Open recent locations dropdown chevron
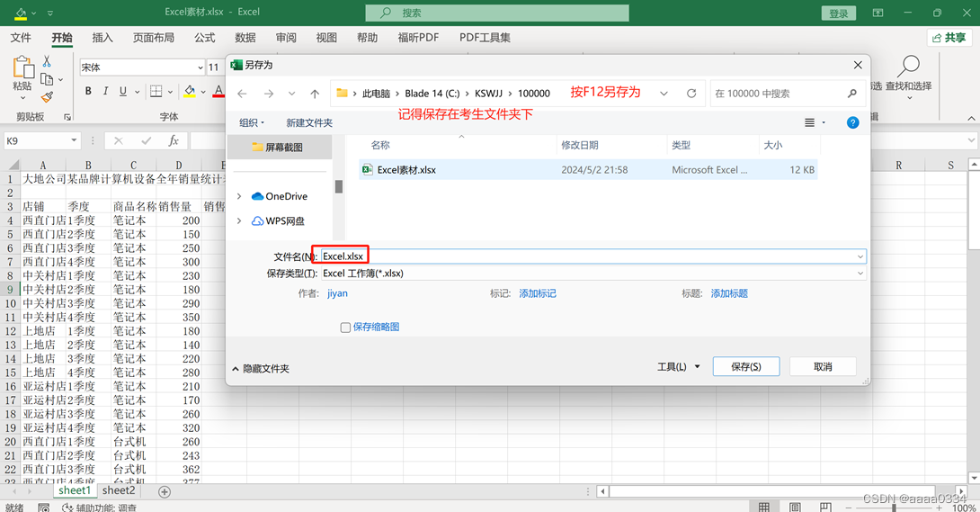The image size is (980, 512). click(x=292, y=94)
